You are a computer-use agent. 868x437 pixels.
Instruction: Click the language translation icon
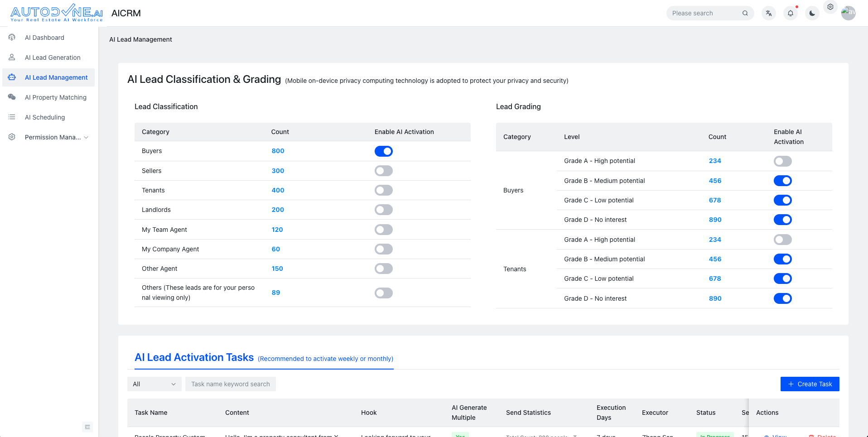coord(769,13)
